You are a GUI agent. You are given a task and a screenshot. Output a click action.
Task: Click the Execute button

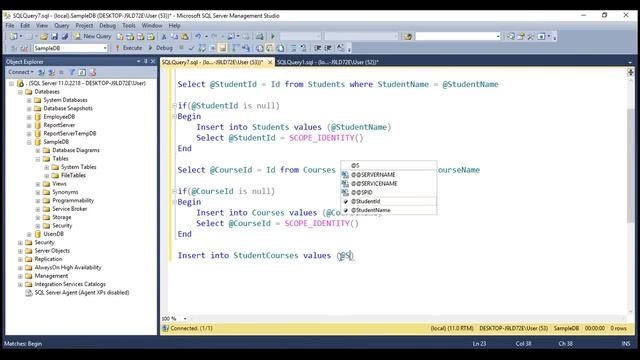click(128, 48)
